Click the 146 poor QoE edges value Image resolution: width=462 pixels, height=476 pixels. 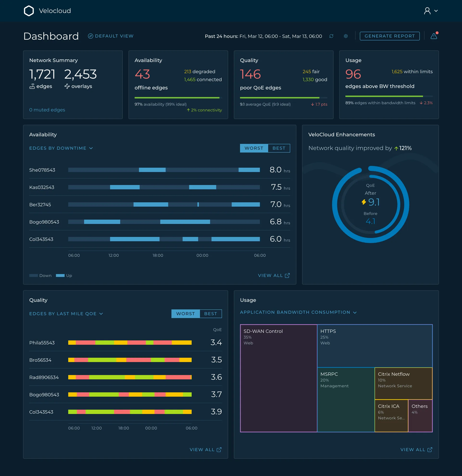(250, 74)
